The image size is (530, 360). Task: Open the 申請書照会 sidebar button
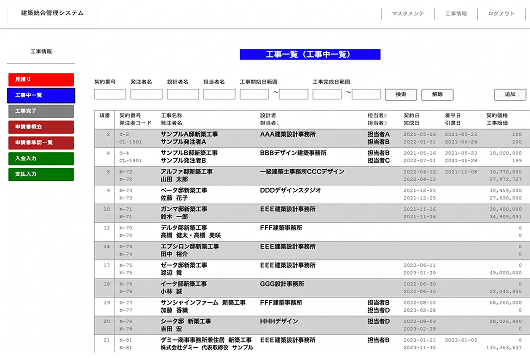point(41,127)
